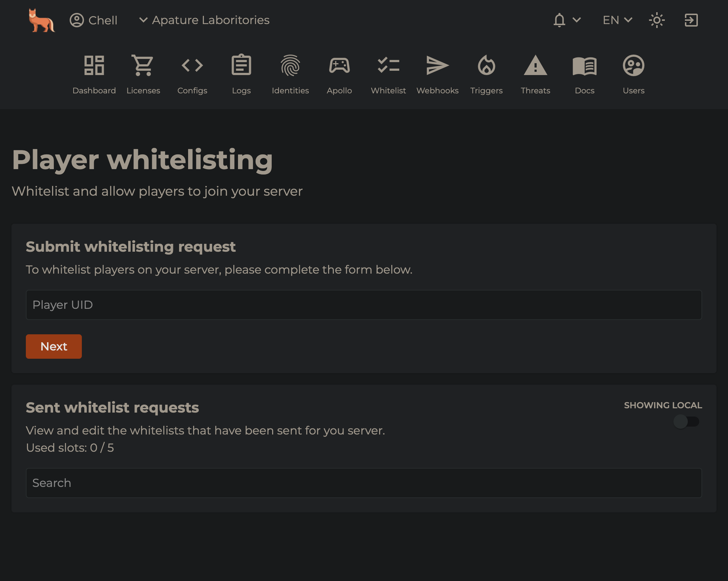Expand the Apature Laboritories organization dropdown
Viewport: 728px width, 581px height.
204,20
